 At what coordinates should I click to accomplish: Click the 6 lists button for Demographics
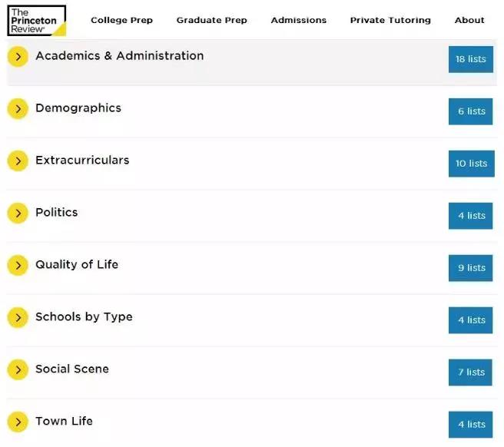coord(470,111)
